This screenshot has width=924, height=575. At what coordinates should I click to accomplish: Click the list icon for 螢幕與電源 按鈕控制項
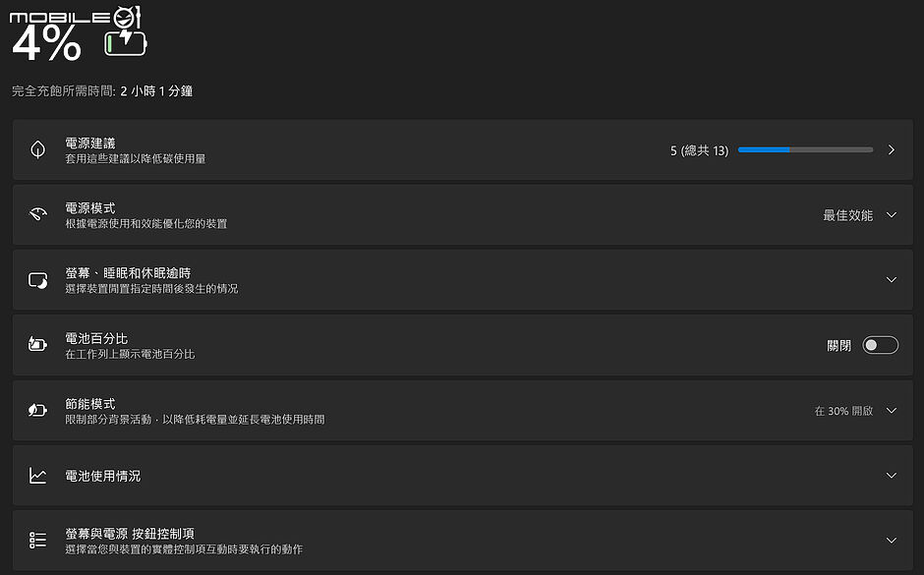(x=37, y=541)
